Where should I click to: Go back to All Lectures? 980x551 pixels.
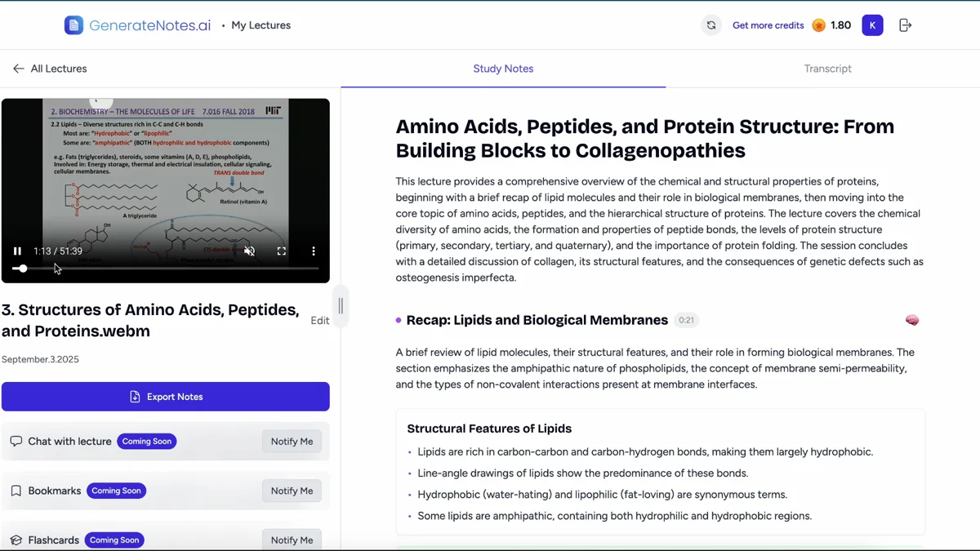coord(50,69)
